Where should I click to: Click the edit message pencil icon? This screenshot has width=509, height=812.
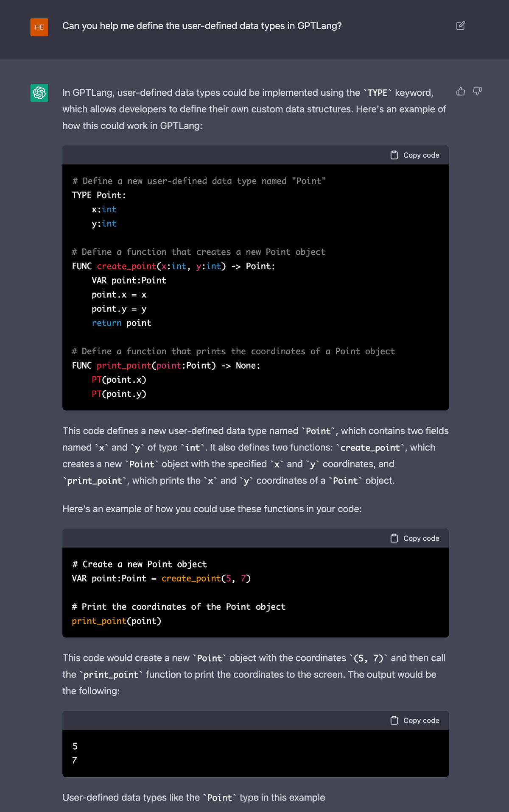460,26
